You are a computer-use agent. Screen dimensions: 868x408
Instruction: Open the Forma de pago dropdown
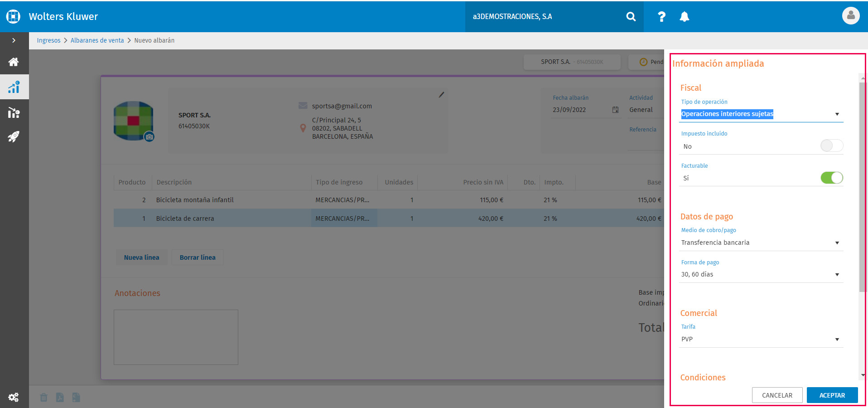(761, 274)
